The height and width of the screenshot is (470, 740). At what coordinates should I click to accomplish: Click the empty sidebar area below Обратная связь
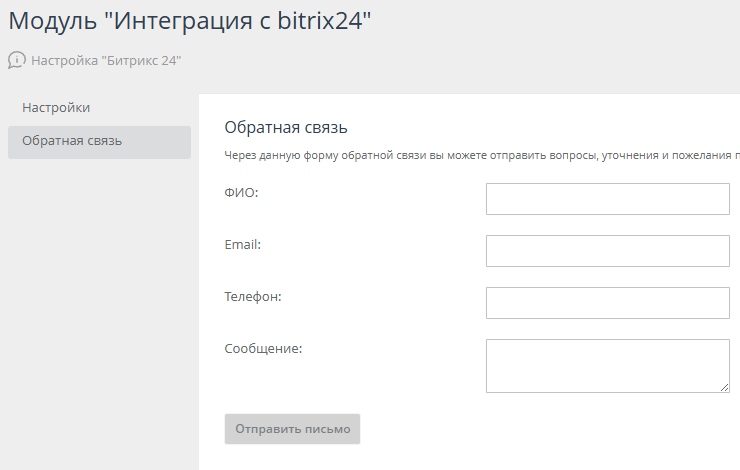[99, 300]
